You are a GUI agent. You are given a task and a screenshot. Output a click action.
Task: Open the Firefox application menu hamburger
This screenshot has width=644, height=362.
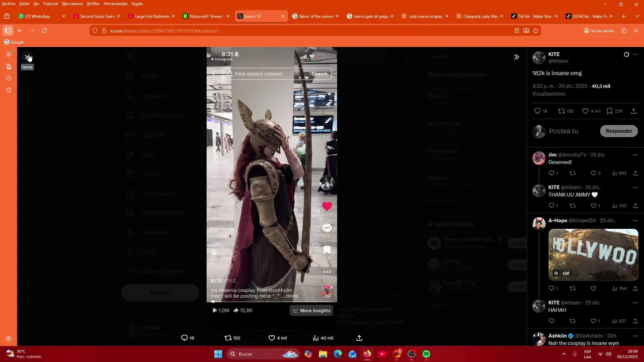pos(636,31)
